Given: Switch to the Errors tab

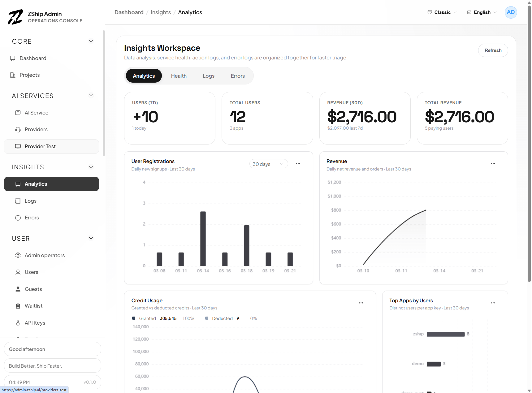Looking at the screenshot, I should (237, 76).
